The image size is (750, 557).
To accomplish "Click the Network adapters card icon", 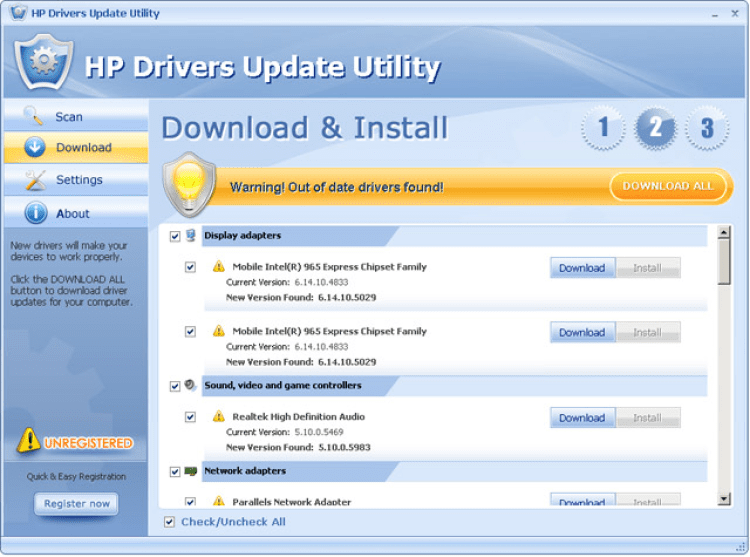I will (x=191, y=471).
